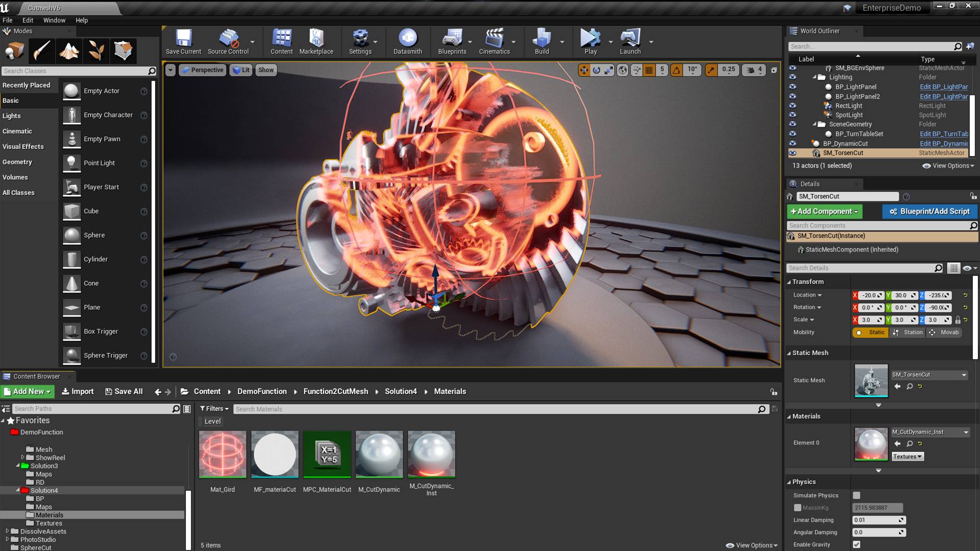980x551 pixels.
Task: Open Textures dropdown in Materials
Action: pos(908,457)
